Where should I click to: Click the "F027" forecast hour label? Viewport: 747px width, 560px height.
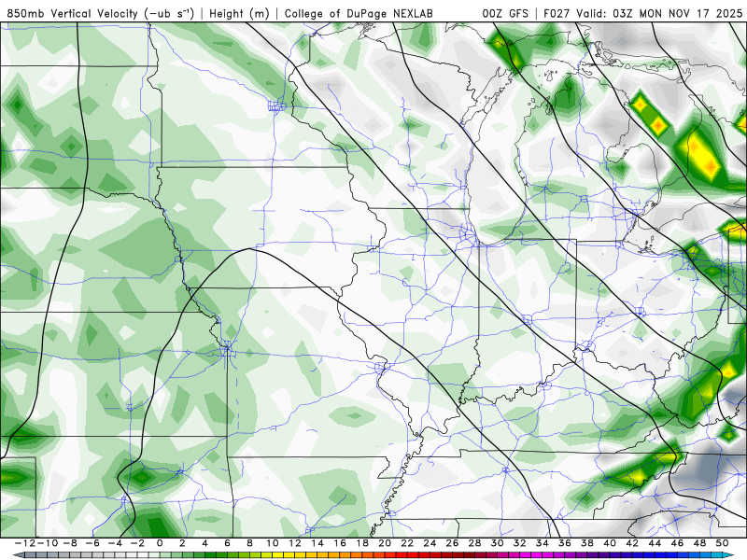point(557,13)
